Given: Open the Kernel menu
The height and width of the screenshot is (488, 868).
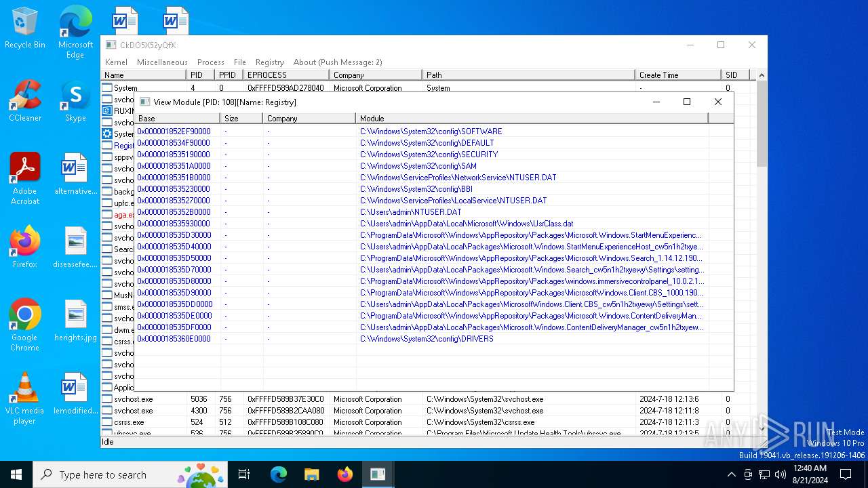Looking at the screenshot, I should tap(116, 62).
